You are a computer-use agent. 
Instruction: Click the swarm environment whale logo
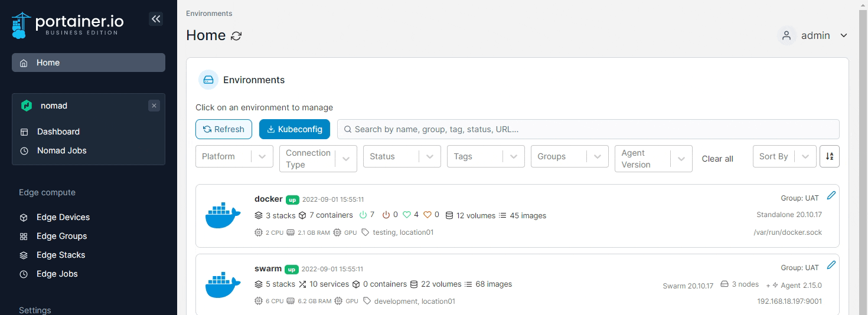[223, 285]
